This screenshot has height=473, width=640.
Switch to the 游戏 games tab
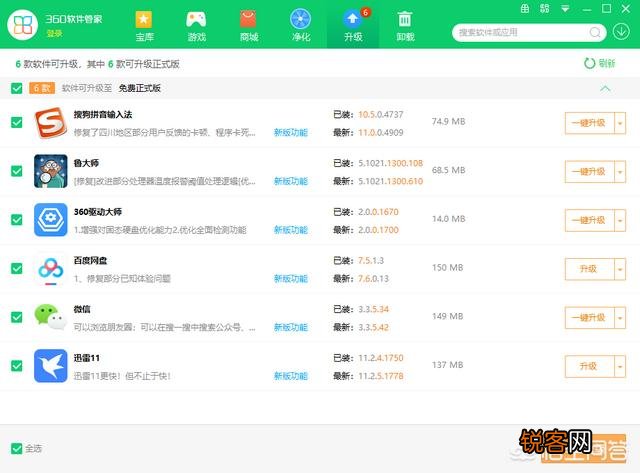click(196, 26)
